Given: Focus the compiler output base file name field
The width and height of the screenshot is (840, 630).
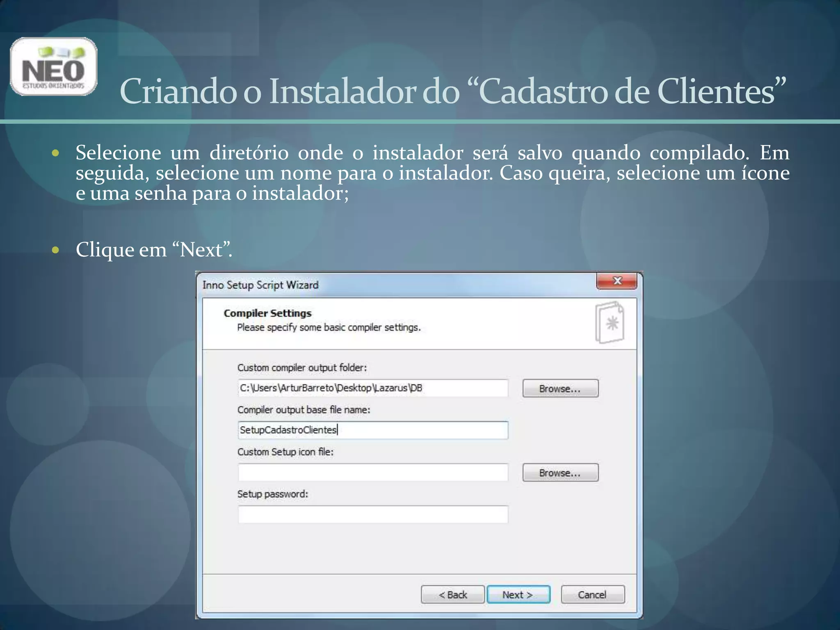Looking at the screenshot, I should click(x=373, y=430).
